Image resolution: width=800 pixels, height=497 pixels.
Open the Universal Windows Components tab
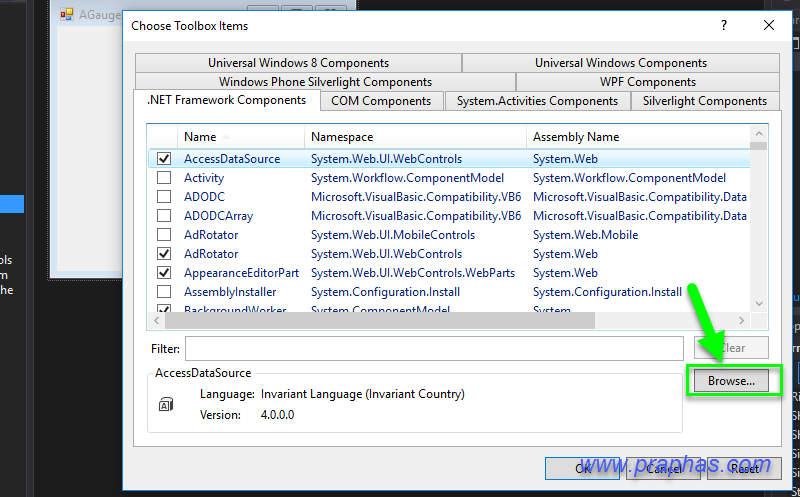[x=620, y=63]
